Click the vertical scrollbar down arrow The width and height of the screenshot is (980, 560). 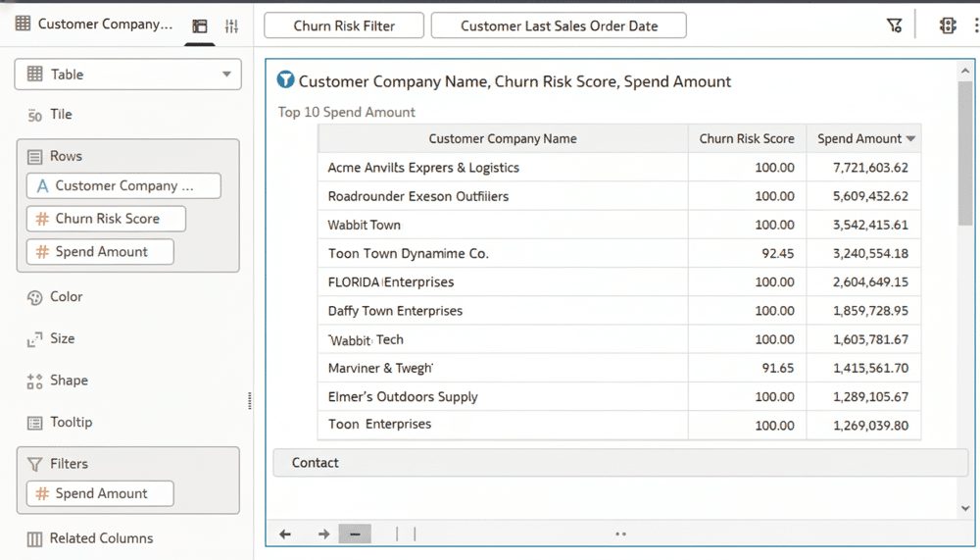tap(965, 508)
